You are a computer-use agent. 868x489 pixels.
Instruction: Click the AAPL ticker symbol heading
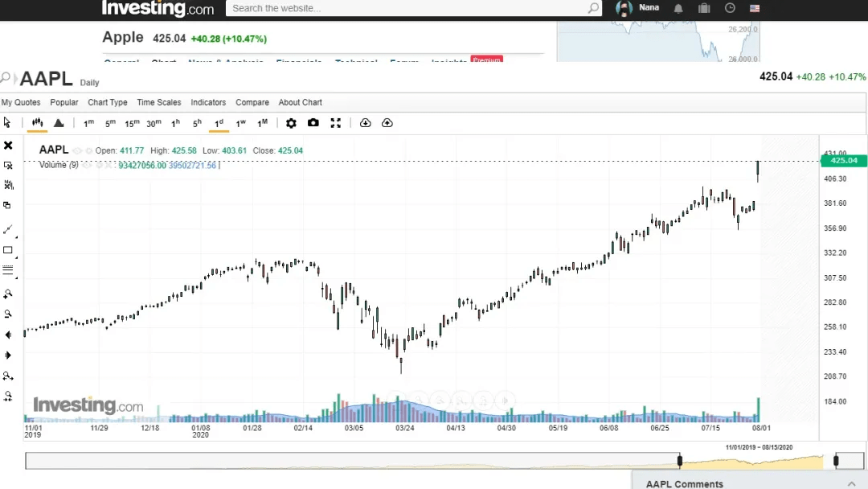coord(47,79)
